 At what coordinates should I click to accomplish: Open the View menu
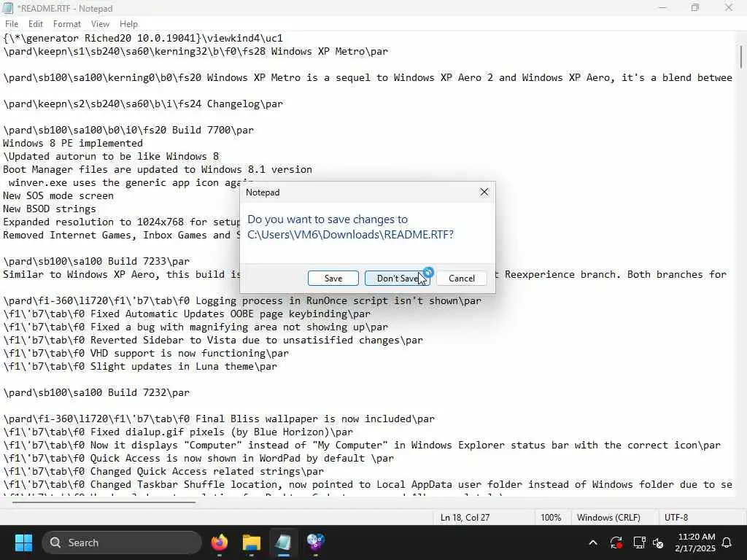coord(100,24)
